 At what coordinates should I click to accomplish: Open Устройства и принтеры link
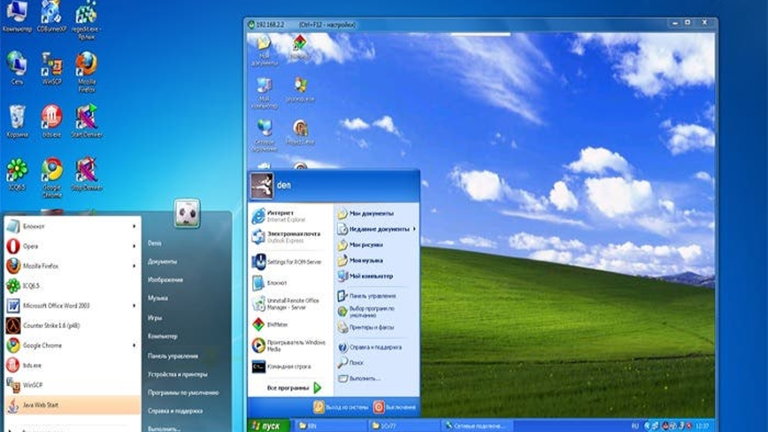(x=177, y=374)
